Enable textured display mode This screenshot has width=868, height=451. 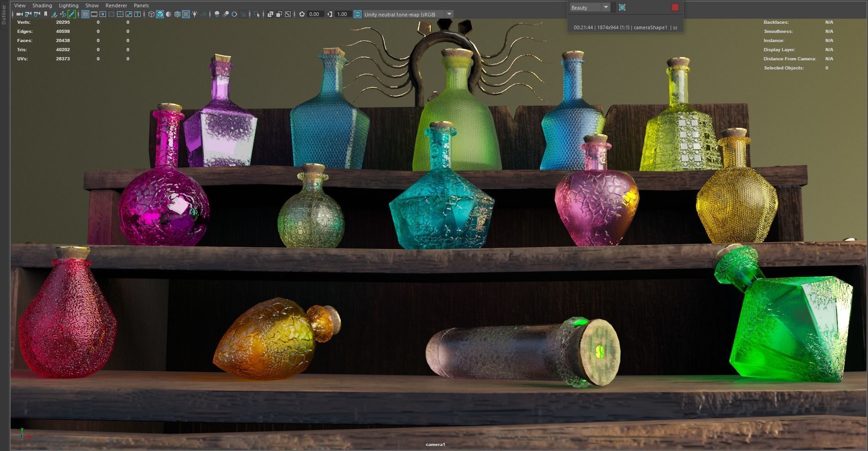[185, 14]
